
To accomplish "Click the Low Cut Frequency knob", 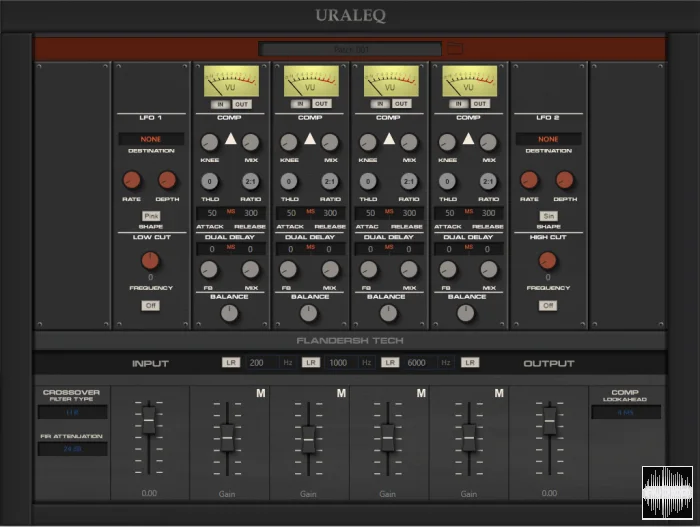I will coord(150,260).
